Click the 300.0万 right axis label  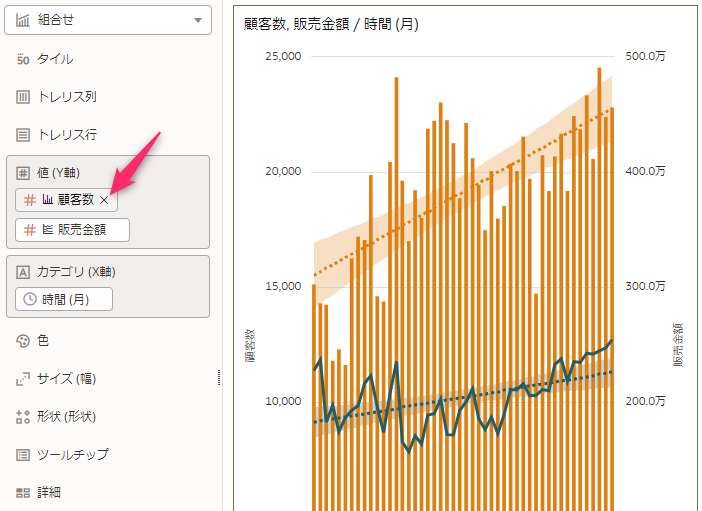click(645, 287)
